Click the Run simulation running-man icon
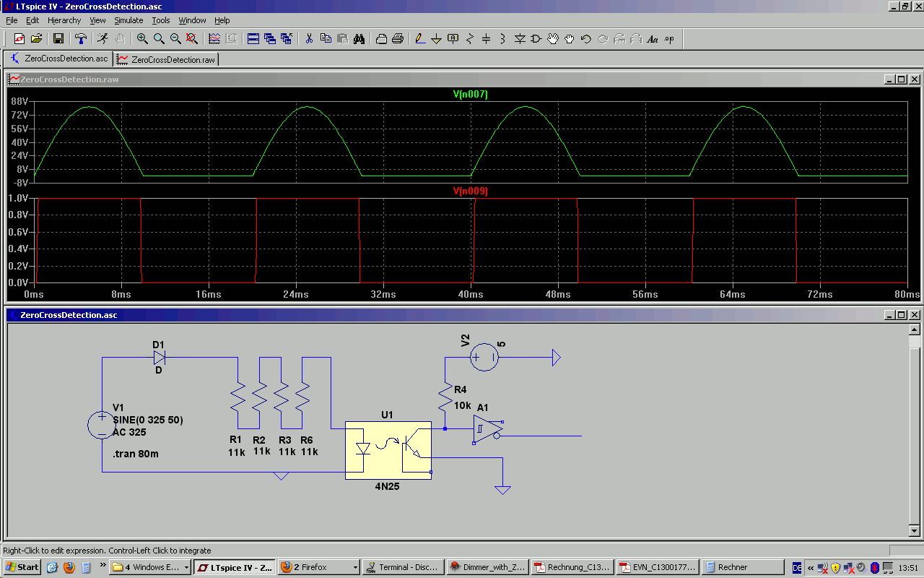The width and height of the screenshot is (924, 578). point(103,39)
